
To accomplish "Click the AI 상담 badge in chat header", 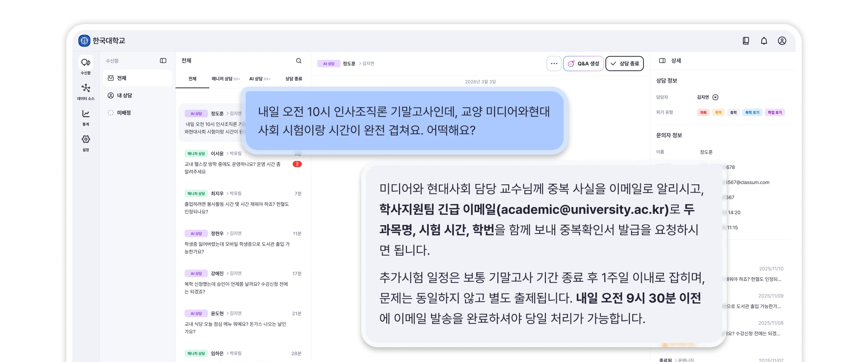I will click(x=329, y=64).
